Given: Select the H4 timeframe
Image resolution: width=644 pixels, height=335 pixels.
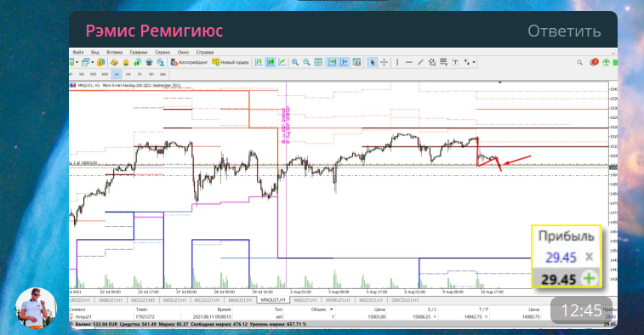Looking at the screenshot, I should coord(128,74).
